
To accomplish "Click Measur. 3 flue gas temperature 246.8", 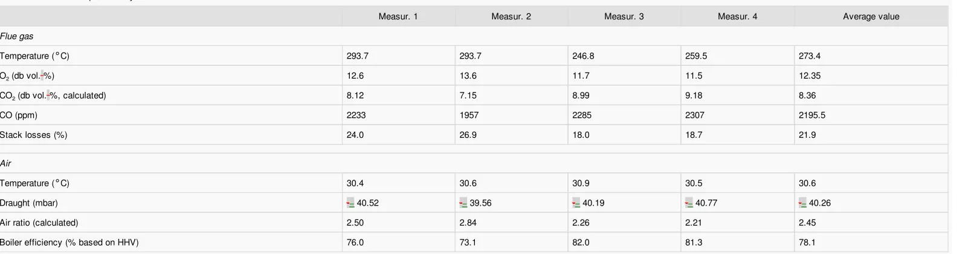I will [583, 56].
